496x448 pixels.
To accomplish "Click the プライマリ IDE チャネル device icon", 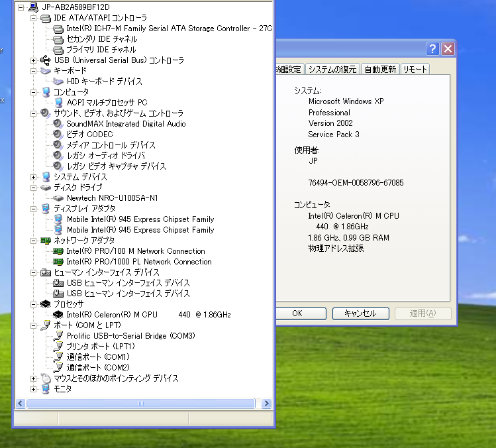I will 58,50.
